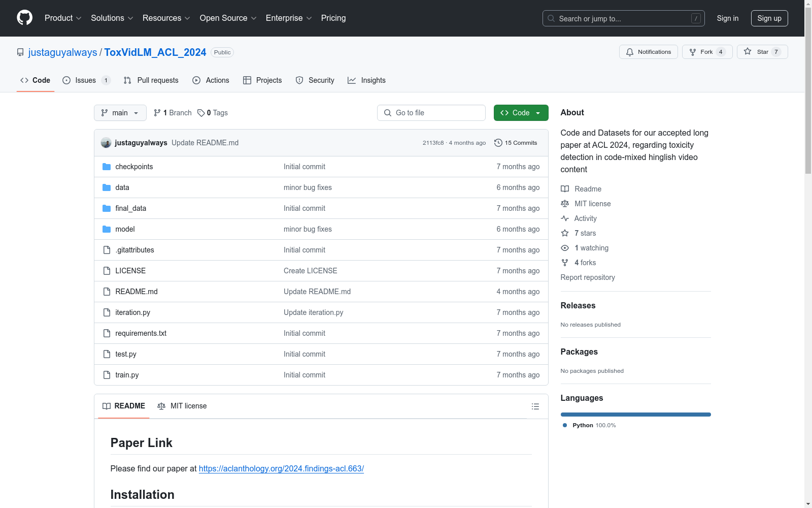Open the README.md file
This screenshot has width=812, height=508.
(137, 292)
